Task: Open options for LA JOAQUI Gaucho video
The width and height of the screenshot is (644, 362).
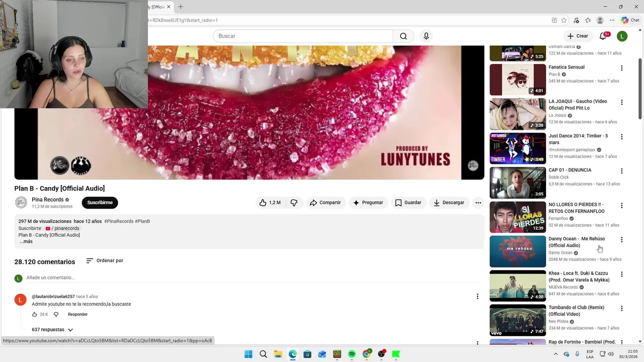Action: pyautogui.click(x=622, y=102)
